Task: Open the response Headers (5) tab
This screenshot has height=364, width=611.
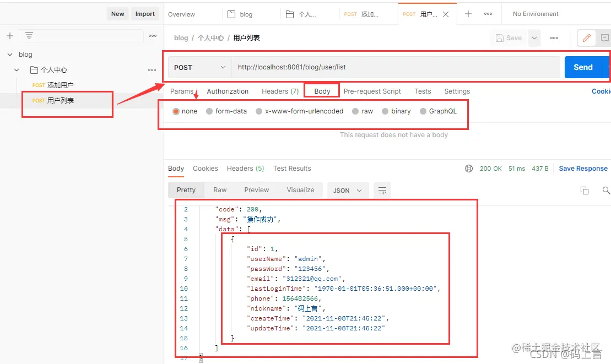Action: (x=246, y=169)
